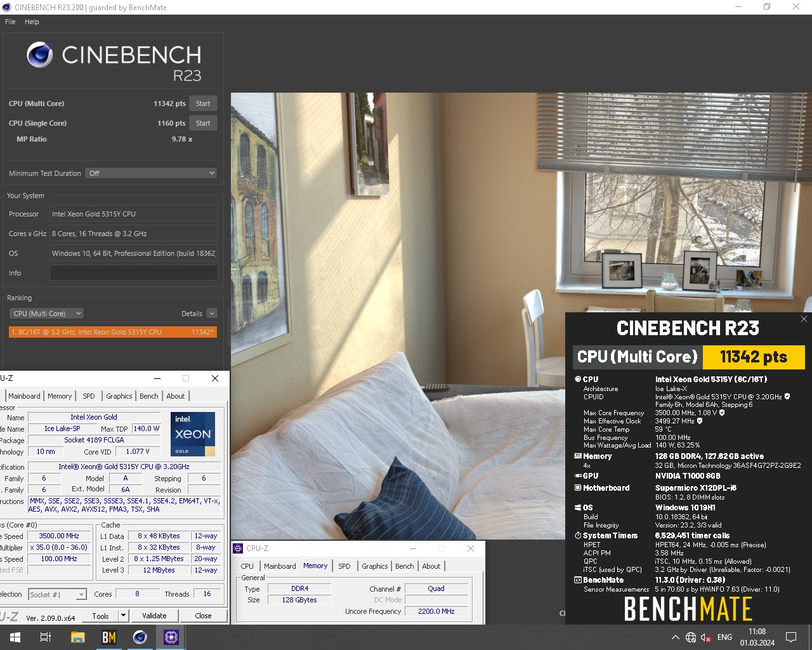Switch to Cinebench from the taskbar
The image size is (812, 650).
tap(140, 637)
